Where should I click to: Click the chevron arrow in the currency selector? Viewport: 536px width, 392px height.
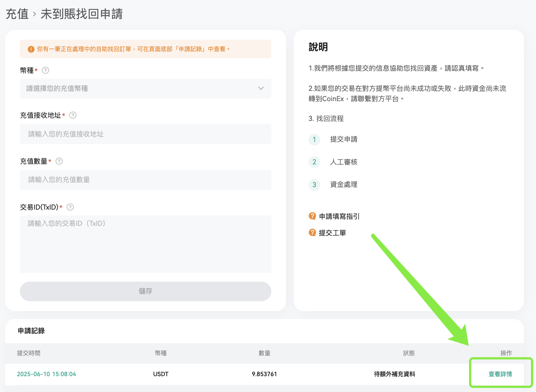[x=261, y=89]
